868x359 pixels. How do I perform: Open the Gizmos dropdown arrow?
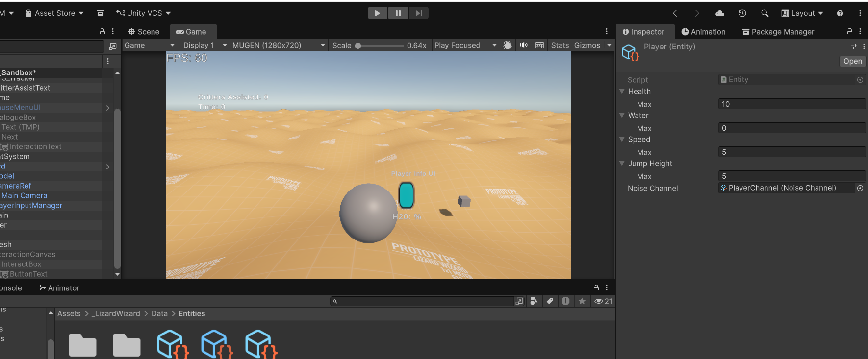coord(609,45)
